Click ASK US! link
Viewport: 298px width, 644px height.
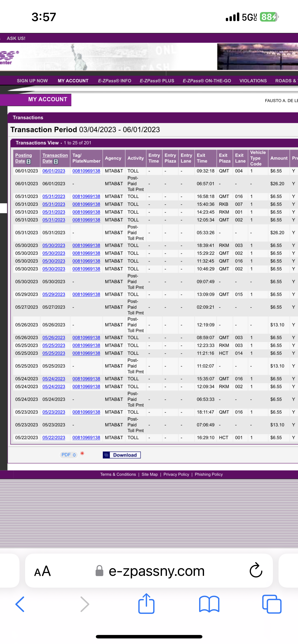pyautogui.click(x=16, y=38)
